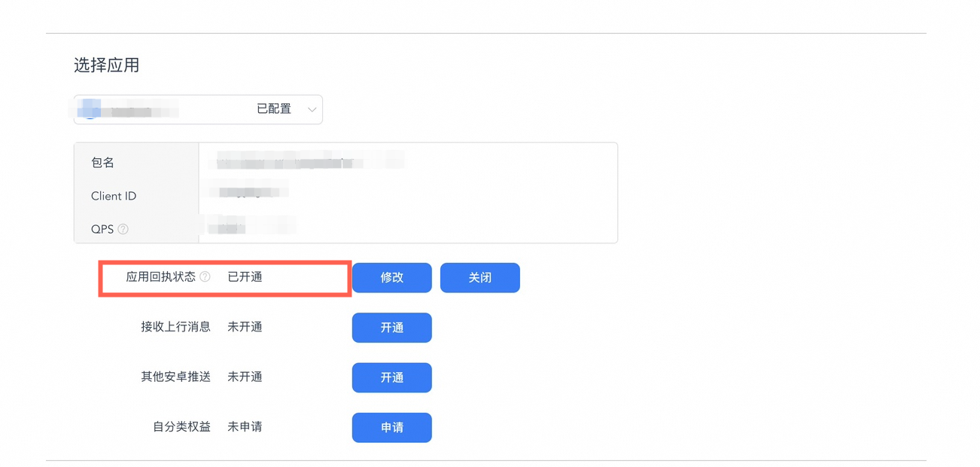
Task: Click the 自分类权益 label
Action: tap(181, 426)
